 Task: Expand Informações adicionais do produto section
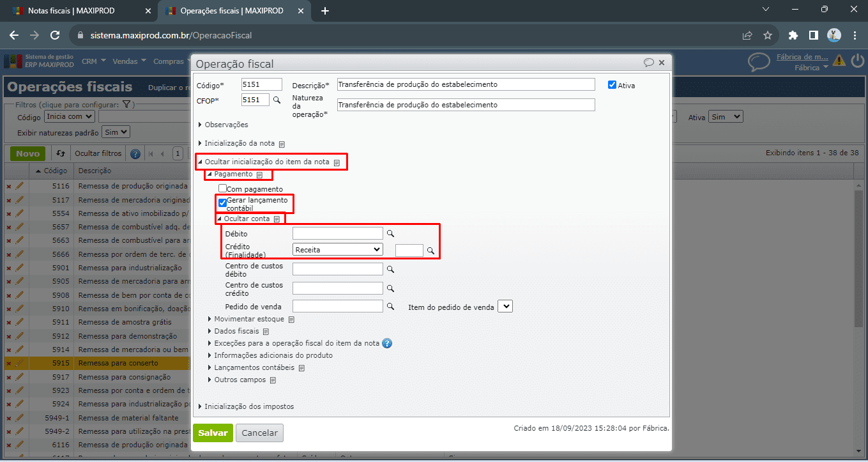pos(270,355)
